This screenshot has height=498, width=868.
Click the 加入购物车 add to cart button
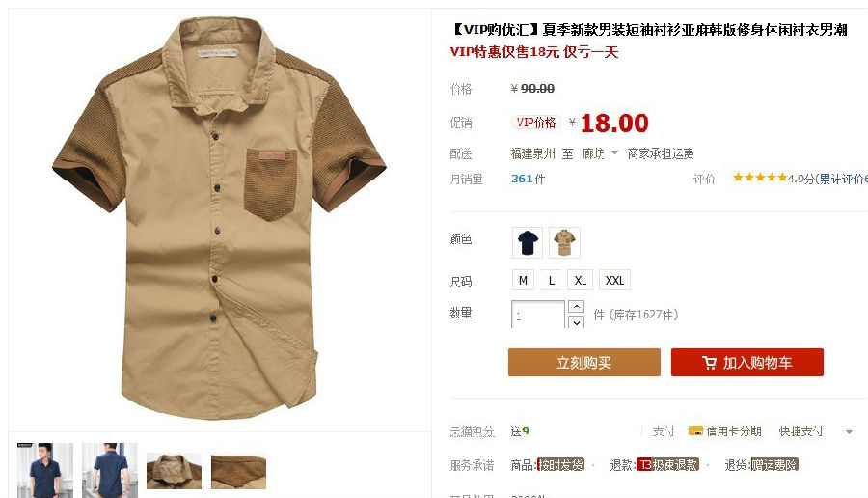pos(747,362)
